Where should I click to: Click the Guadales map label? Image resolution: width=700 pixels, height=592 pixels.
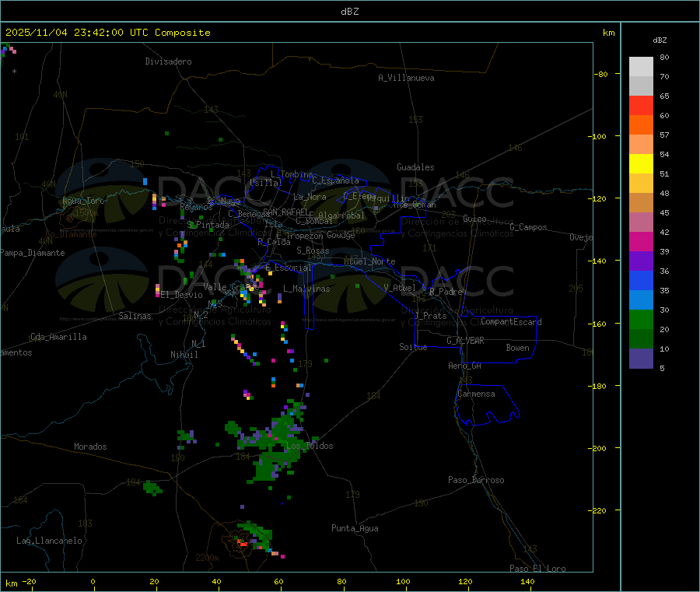pyautogui.click(x=415, y=167)
